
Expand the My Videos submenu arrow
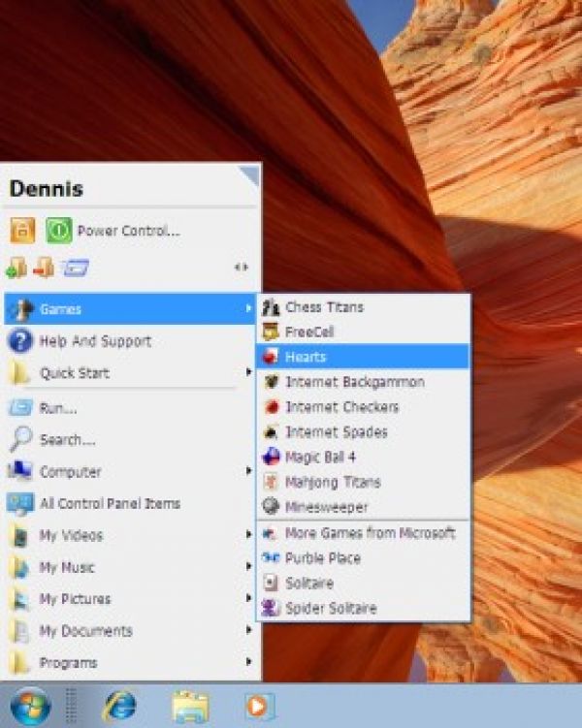pos(248,534)
